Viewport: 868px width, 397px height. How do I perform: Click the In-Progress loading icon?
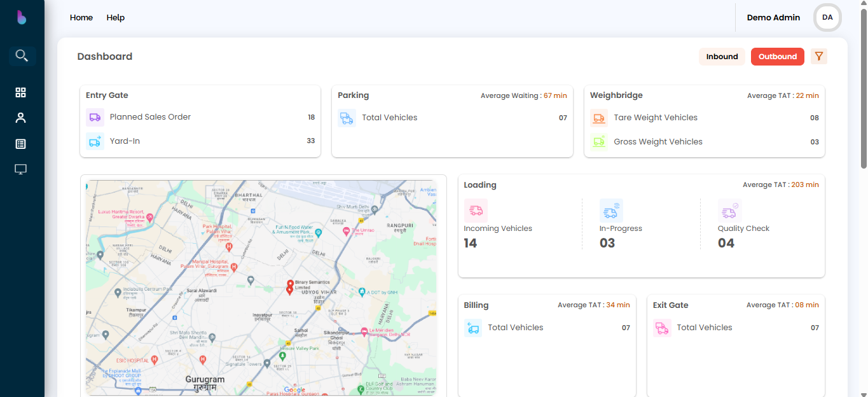pos(611,211)
